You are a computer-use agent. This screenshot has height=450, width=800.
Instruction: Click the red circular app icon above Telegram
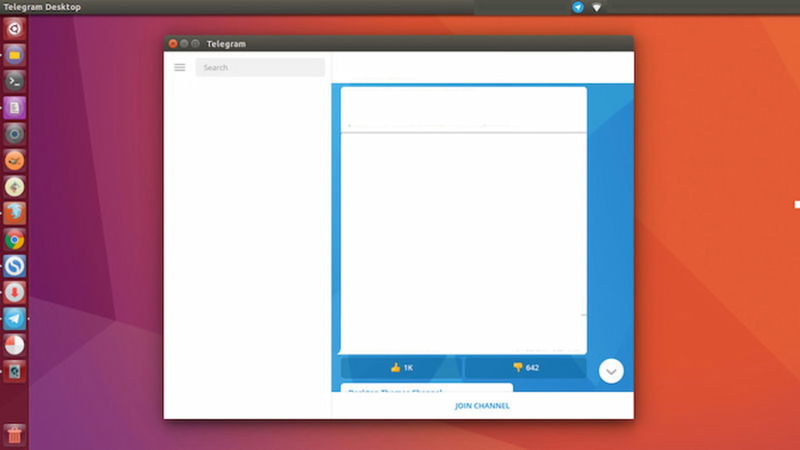tap(14, 292)
